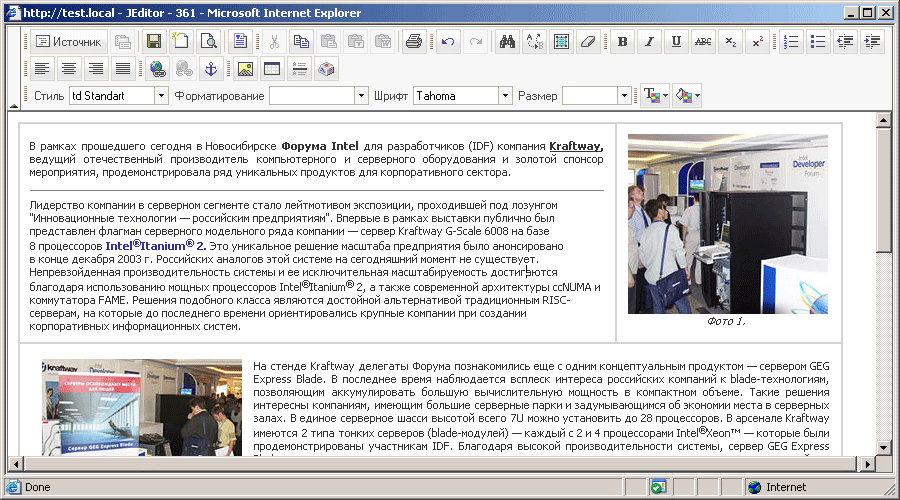Insert table icon
The image size is (900, 500).
[x=272, y=69]
